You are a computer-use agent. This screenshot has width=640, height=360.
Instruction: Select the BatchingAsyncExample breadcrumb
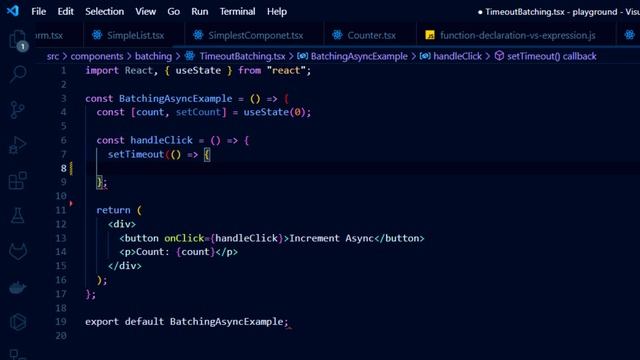click(359, 56)
